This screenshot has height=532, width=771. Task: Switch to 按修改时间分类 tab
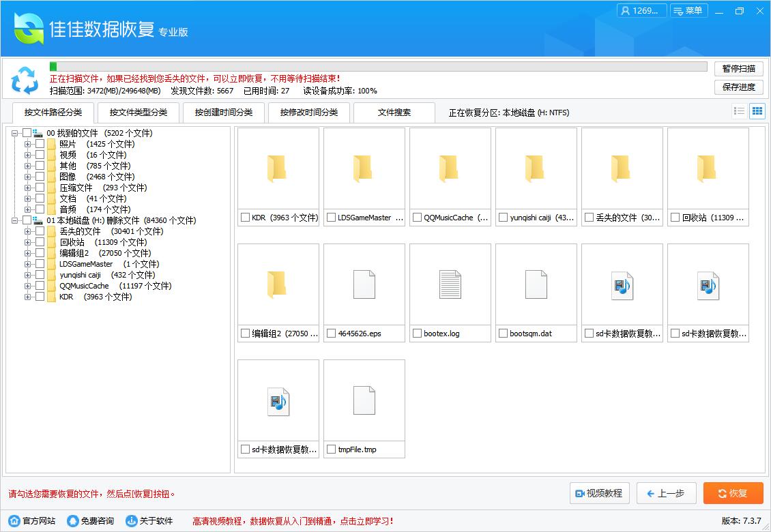[x=309, y=112]
